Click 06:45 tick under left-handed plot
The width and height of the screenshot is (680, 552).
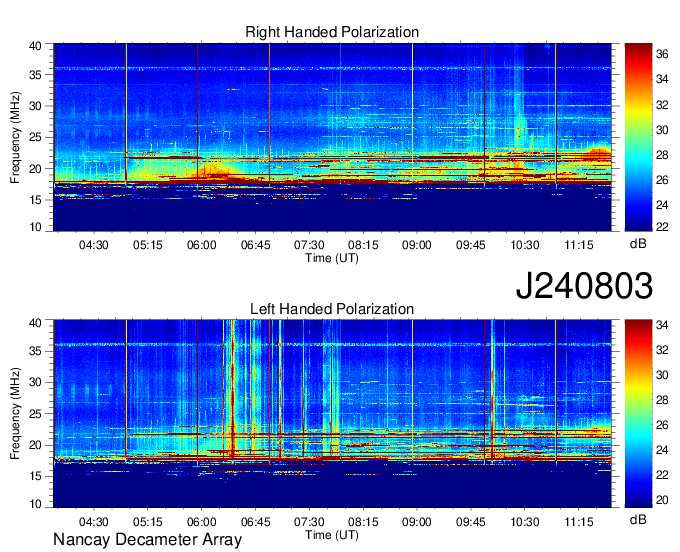coord(255,521)
